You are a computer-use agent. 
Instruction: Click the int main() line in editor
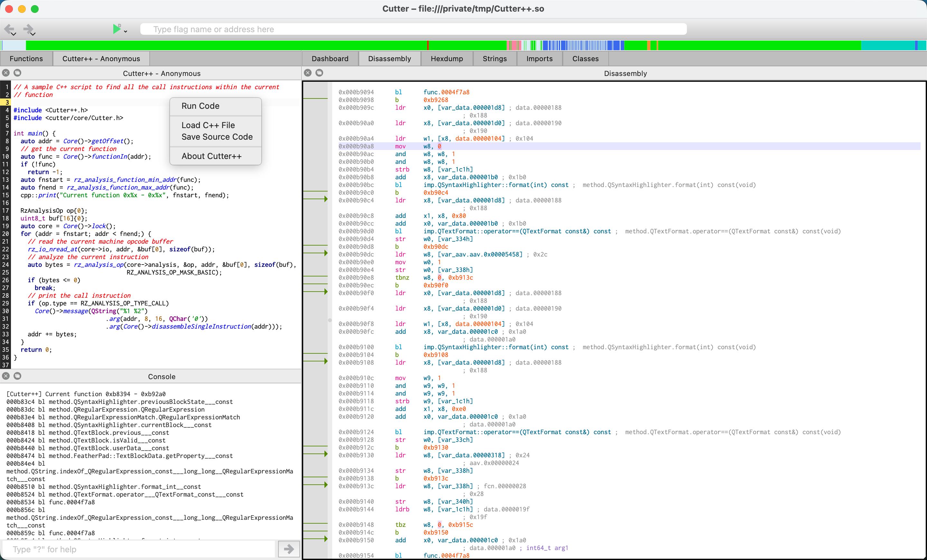(35, 134)
